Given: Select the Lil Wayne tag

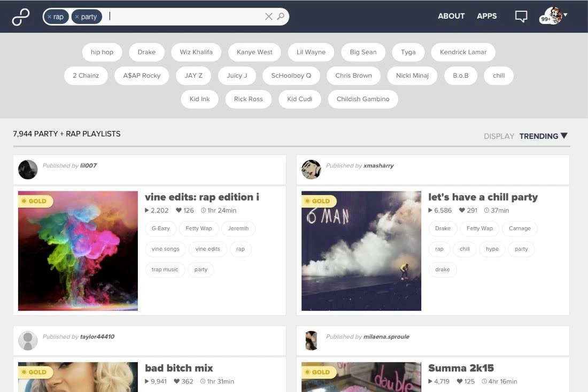Looking at the screenshot, I should click(311, 52).
